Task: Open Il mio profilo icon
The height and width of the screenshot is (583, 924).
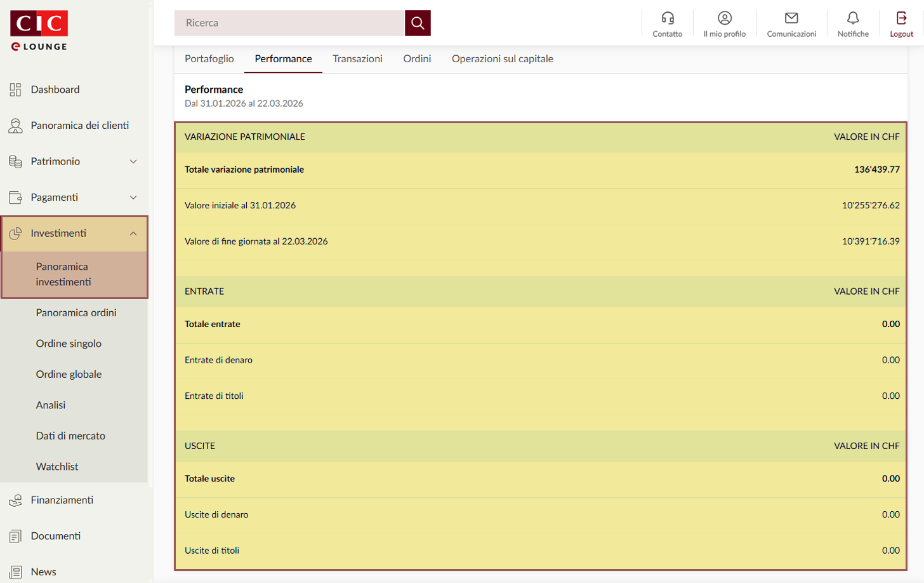Action: coord(724,18)
